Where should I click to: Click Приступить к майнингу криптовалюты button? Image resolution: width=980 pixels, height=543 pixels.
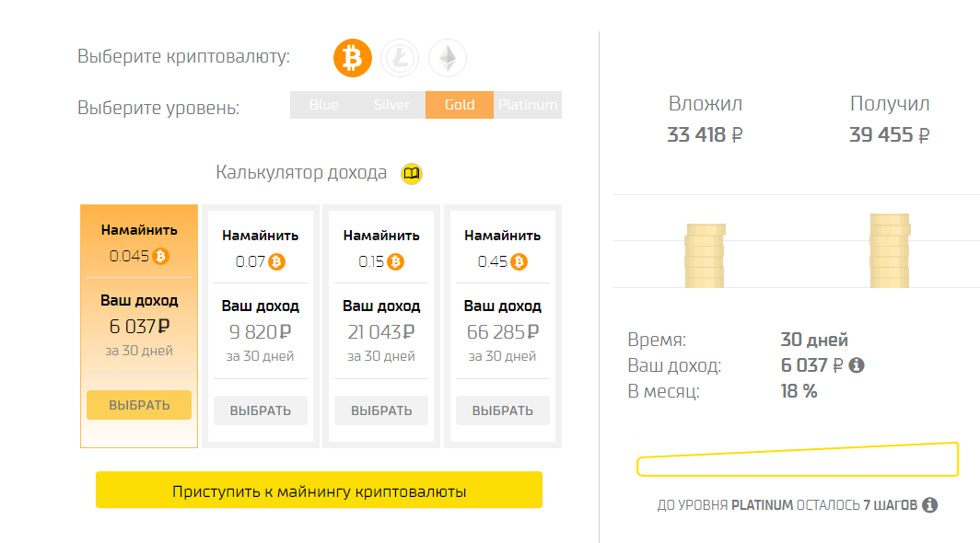319,490
